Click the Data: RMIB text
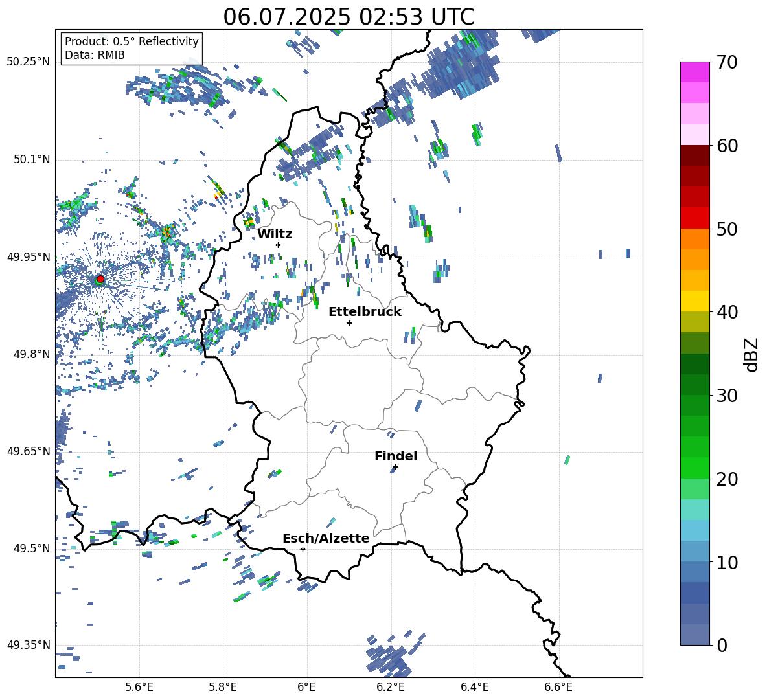Viewport: 767px width, 700px height. tap(95, 55)
